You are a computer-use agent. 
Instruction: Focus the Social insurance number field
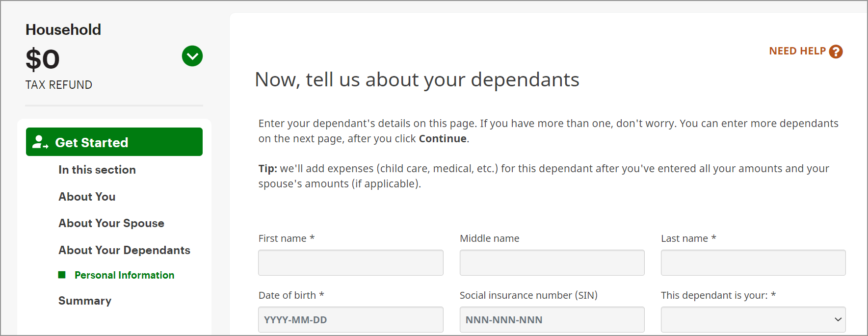point(552,320)
